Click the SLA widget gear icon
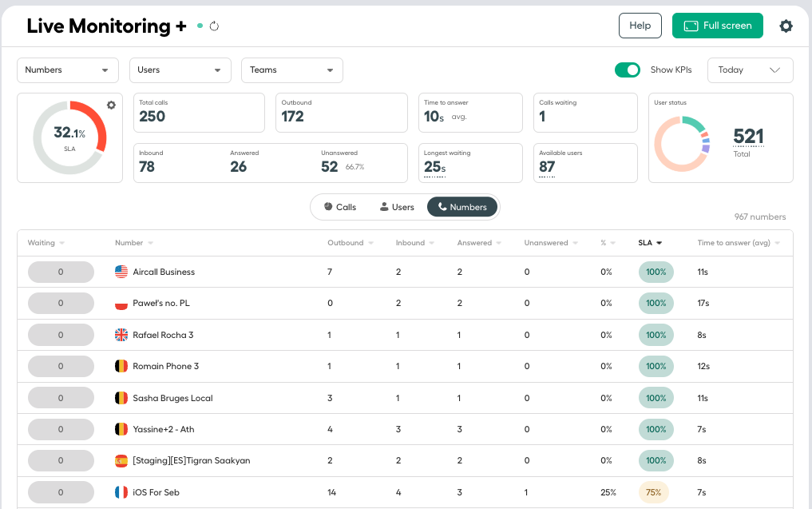 [111, 105]
